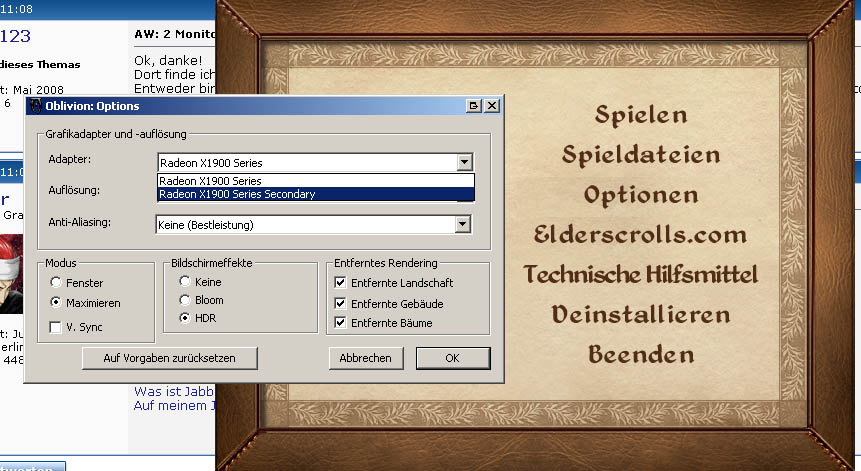The width and height of the screenshot is (861, 471).
Task: Expand the Anti-Aliasing dropdown arrow
Action: 463,224
